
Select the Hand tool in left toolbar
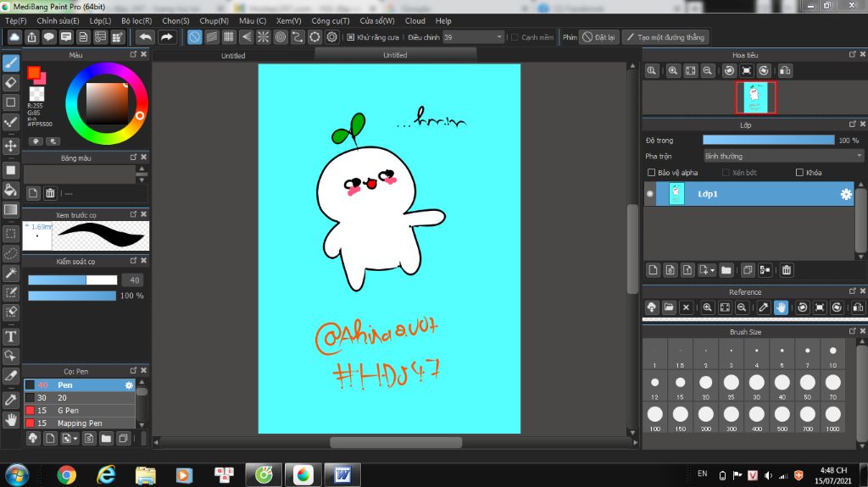click(x=10, y=420)
